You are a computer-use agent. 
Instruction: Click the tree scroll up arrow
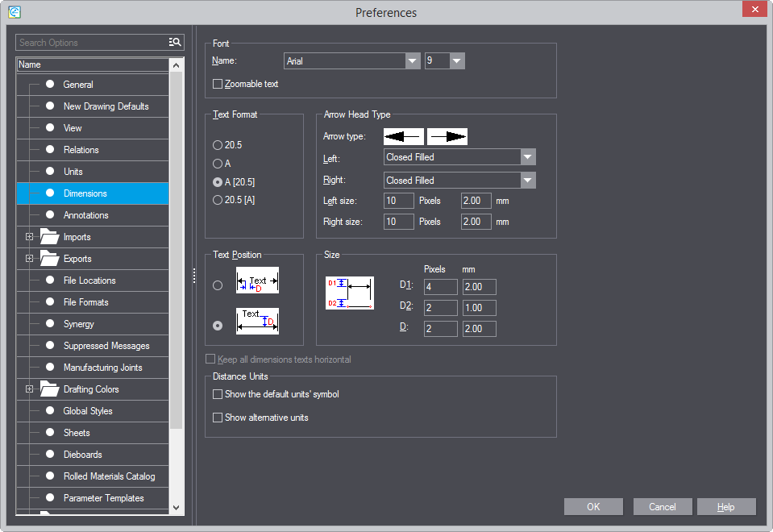[176, 65]
